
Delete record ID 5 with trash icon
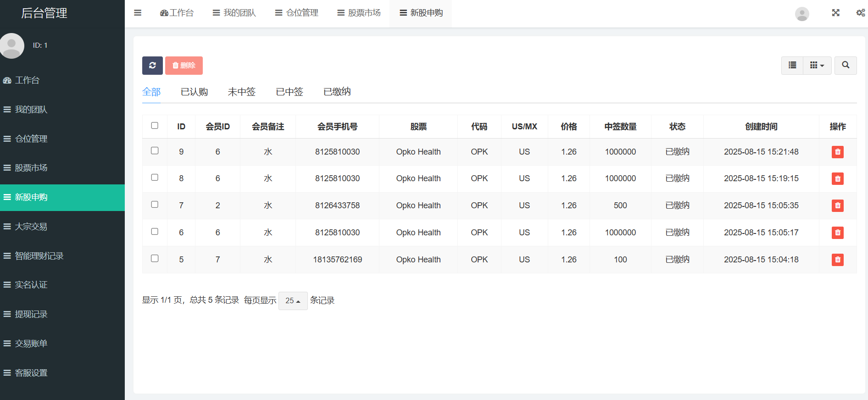click(x=837, y=260)
